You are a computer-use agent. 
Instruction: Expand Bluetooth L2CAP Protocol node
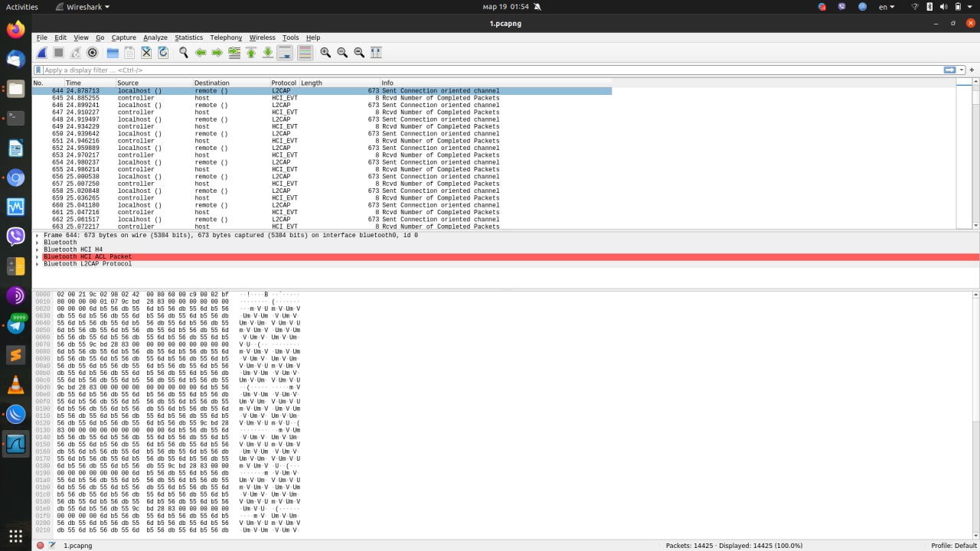point(38,264)
